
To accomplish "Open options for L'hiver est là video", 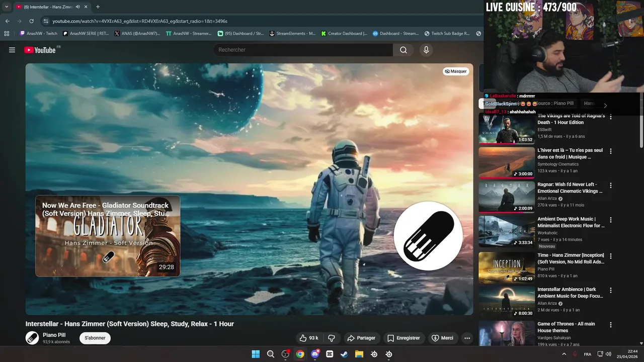I will point(611,151).
